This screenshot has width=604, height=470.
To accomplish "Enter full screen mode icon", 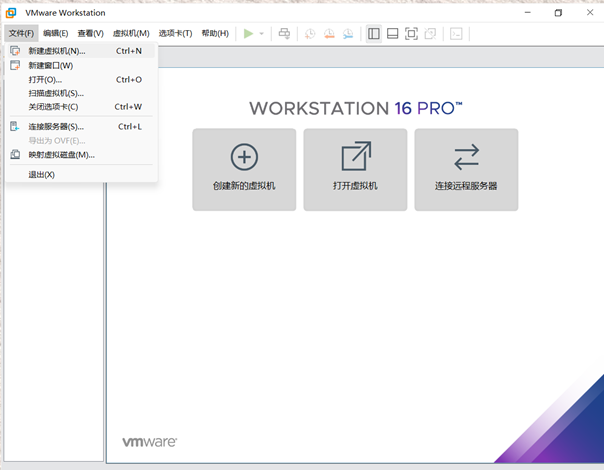I will tap(411, 34).
